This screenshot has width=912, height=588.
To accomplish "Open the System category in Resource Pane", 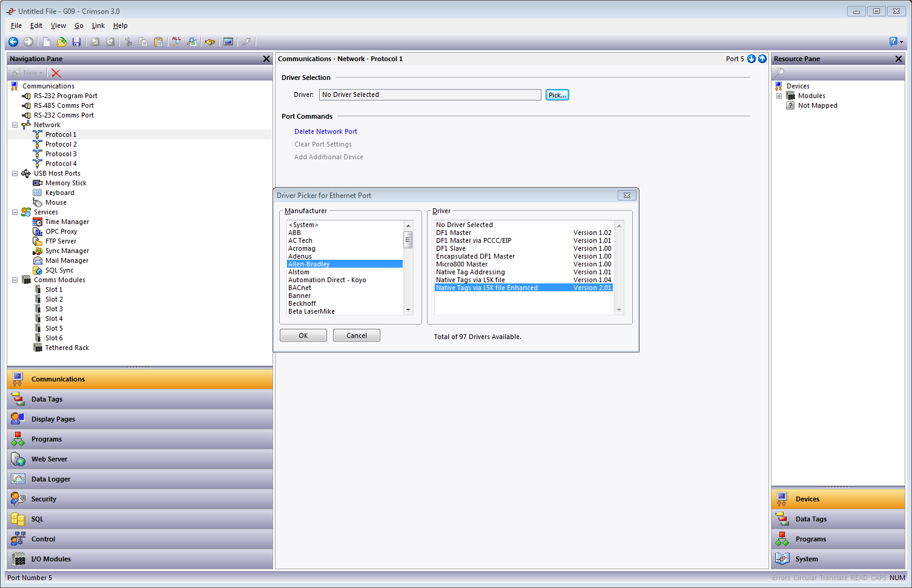I will pos(838,559).
